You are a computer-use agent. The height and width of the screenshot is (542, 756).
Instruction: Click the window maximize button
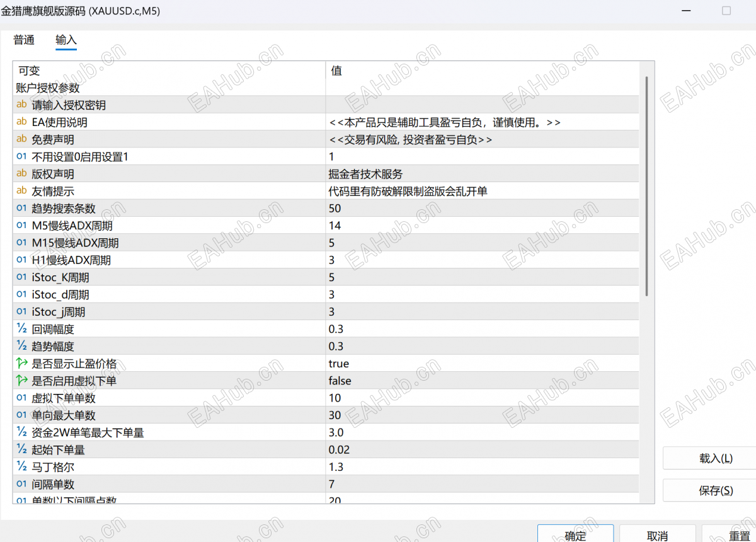pos(726,11)
